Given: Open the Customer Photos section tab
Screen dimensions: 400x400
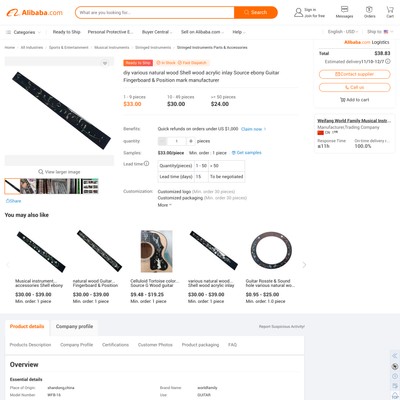Looking at the screenshot, I should pyautogui.click(x=155, y=345).
